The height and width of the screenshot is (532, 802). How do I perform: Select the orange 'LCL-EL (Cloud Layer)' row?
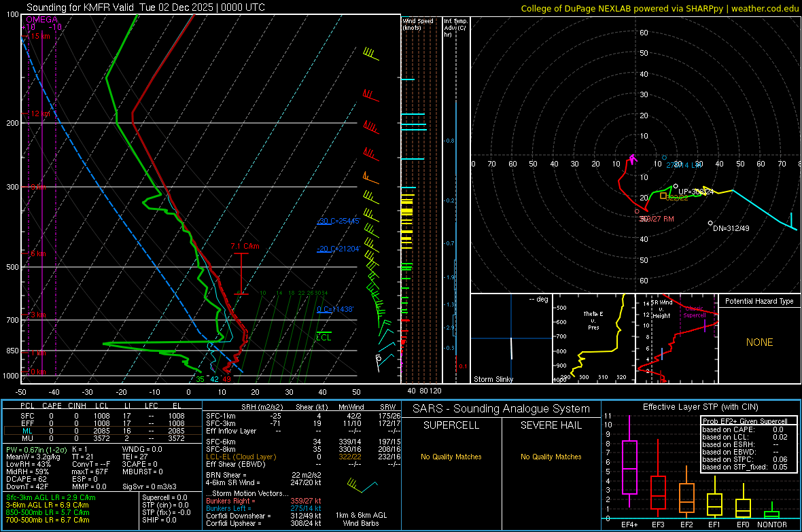(303, 457)
